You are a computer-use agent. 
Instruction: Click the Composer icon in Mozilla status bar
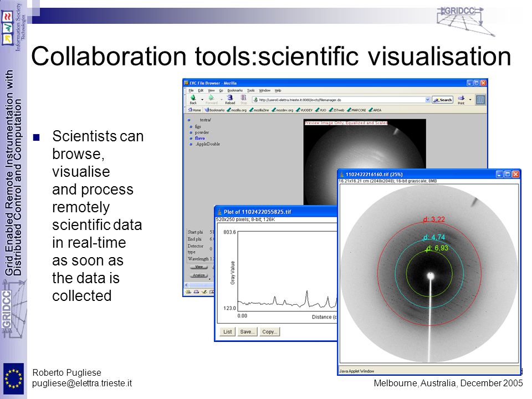coord(204,292)
